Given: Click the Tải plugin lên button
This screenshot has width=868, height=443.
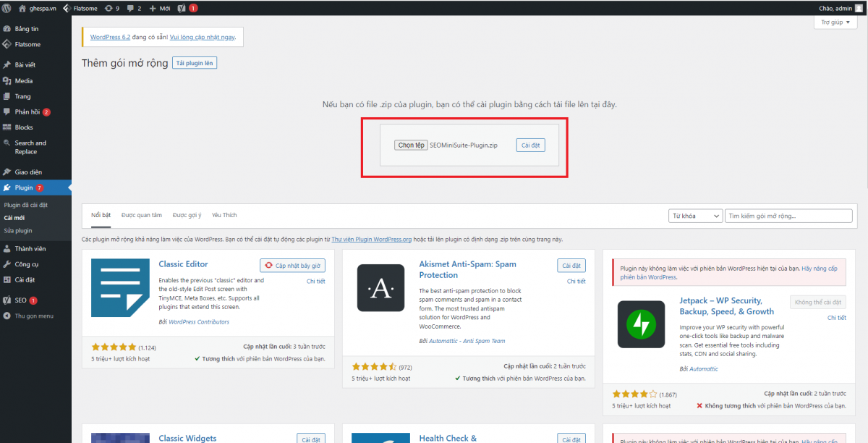Looking at the screenshot, I should click(195, 63).
